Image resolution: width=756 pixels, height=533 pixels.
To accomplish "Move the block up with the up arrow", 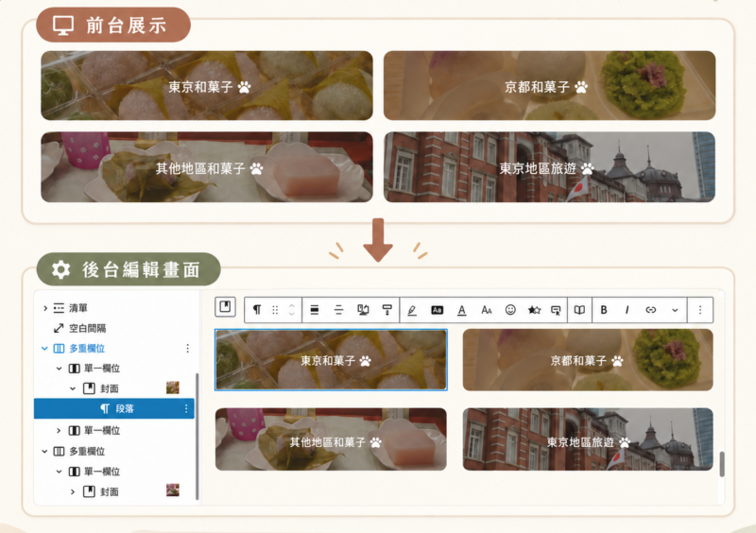I will click(x=291, y=306).
